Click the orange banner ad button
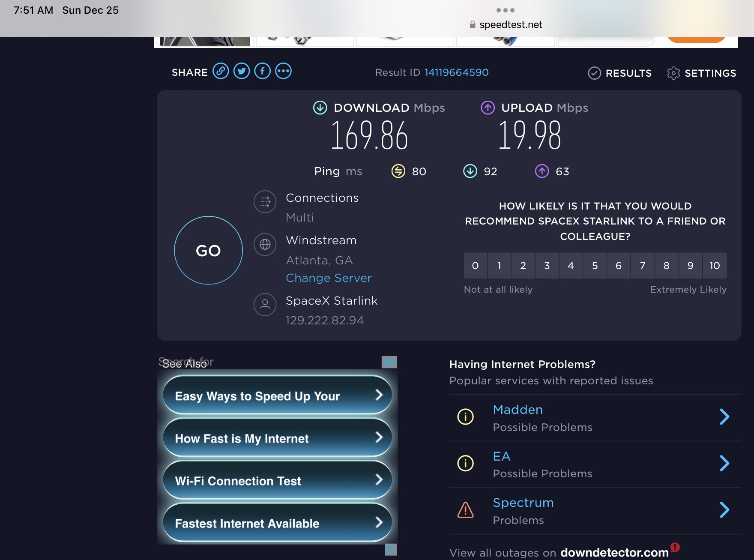This screenshot has width=754, height=560. pyautogui.click(x=696, y=40)
